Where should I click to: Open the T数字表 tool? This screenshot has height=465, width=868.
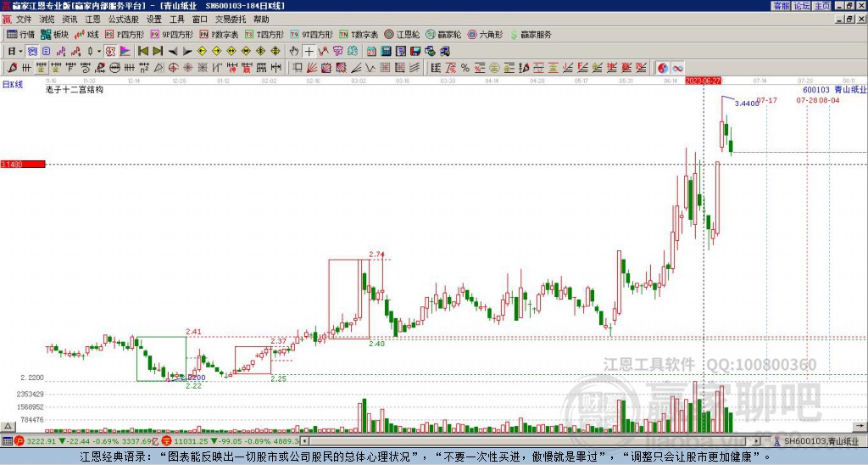(x=359, y=34)
